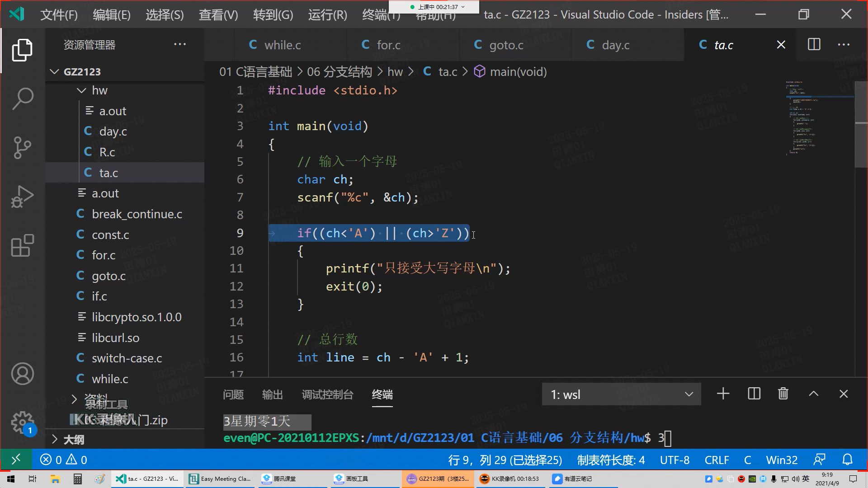This screenshot has width=868, height=488.
Task: Open switch-case.c from the explorer
Action: [x=127, y=358]
